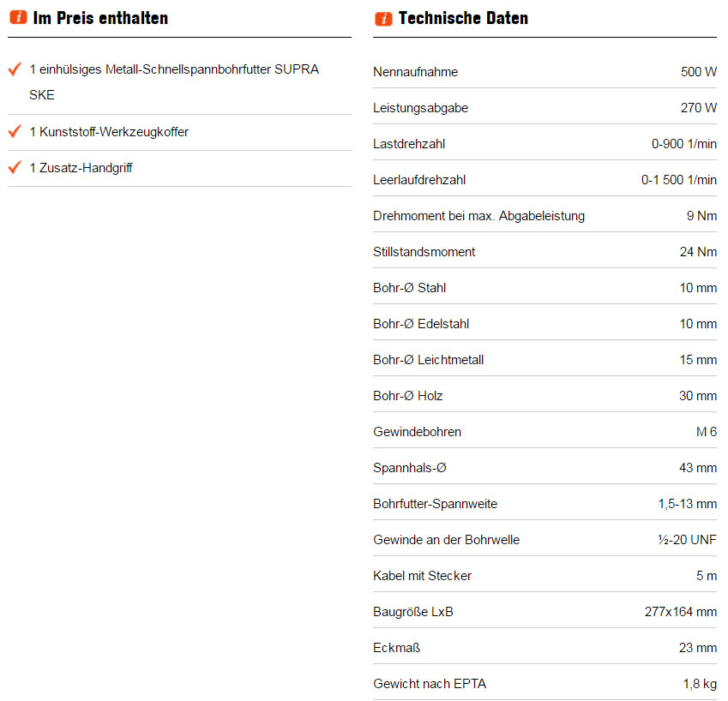This screenshot has height=701, width=728.
Task: Click the Gewicht nach EPTA row label
Action: 430,684
